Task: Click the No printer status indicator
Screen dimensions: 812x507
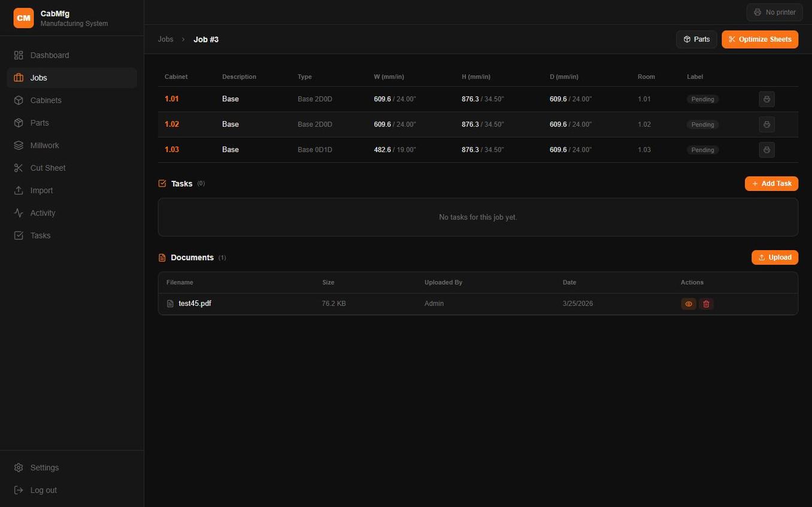Action: pos(774,12)
